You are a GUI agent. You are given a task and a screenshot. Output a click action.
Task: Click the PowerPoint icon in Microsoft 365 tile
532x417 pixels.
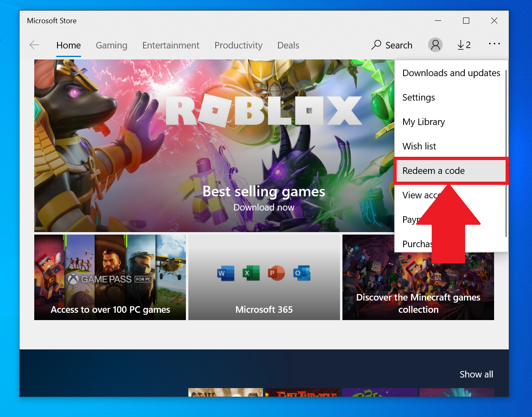276,273
